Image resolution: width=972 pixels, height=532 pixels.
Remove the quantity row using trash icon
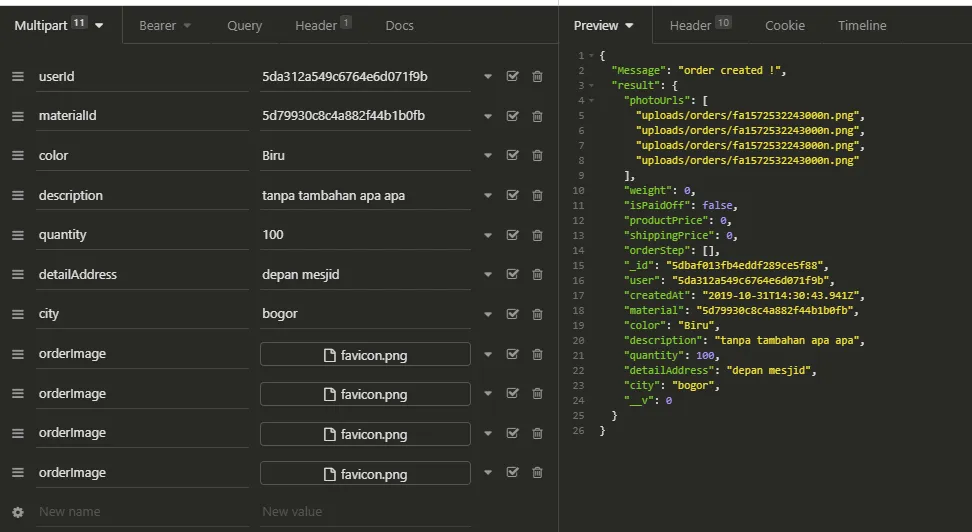(x=537, y=235)
